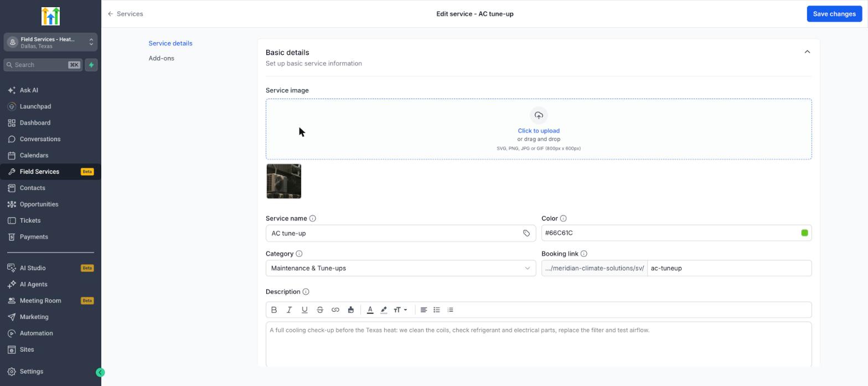868x386 pixels.
Task: Open Field Services in sidebar
Action: pos(50,172)
